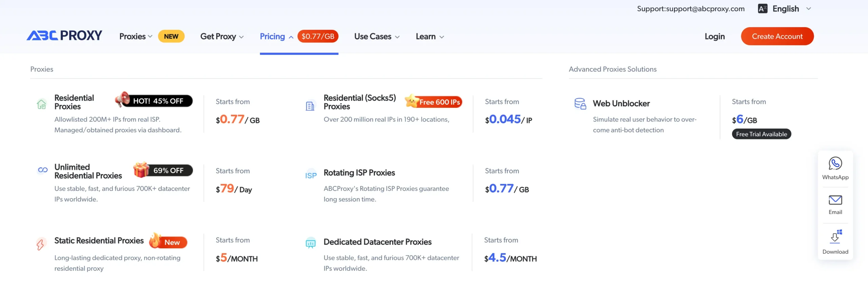Click the $0.77/GB red pill badge

coord(318,36)
